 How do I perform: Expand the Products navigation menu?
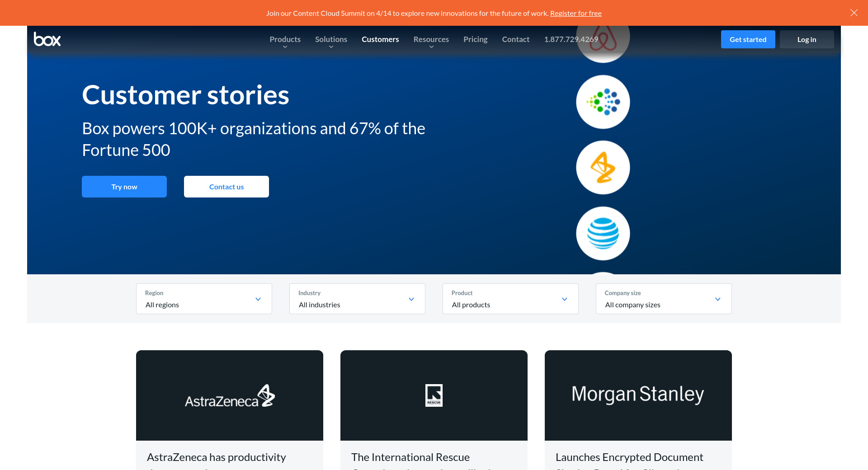click(285, 39)
